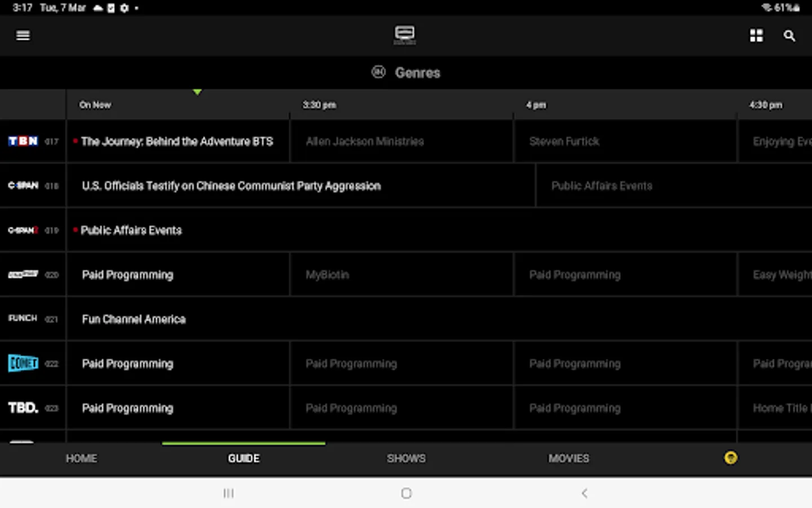Viewport: 812px width, 508px height.
Task: Open the grid view icon
Action: [x=756, y=36]
